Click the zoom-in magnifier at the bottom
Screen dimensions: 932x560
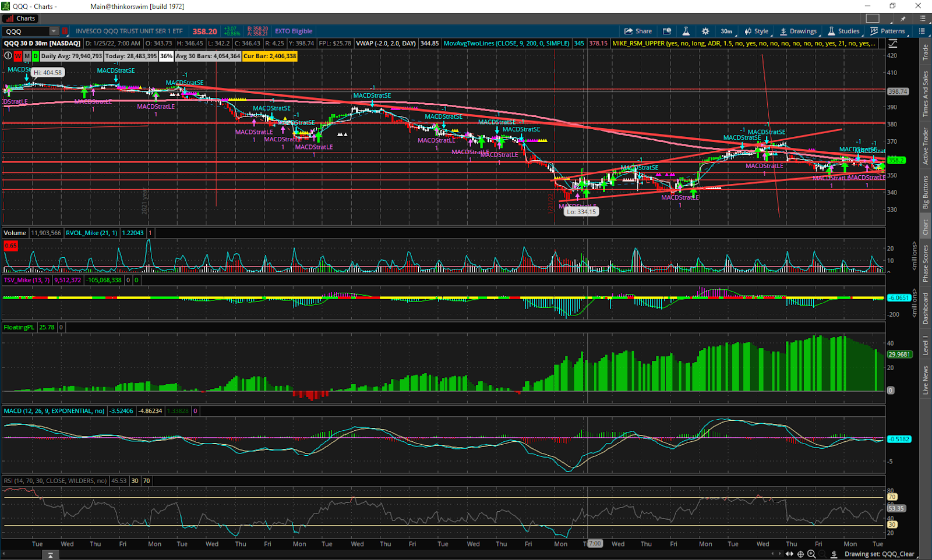coord(811,554)
